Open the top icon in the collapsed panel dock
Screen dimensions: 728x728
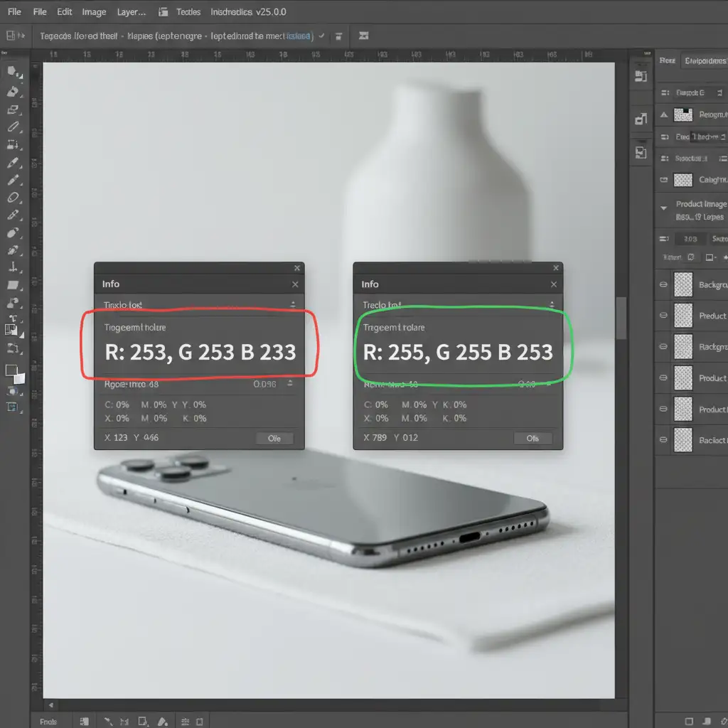[641, 77]
